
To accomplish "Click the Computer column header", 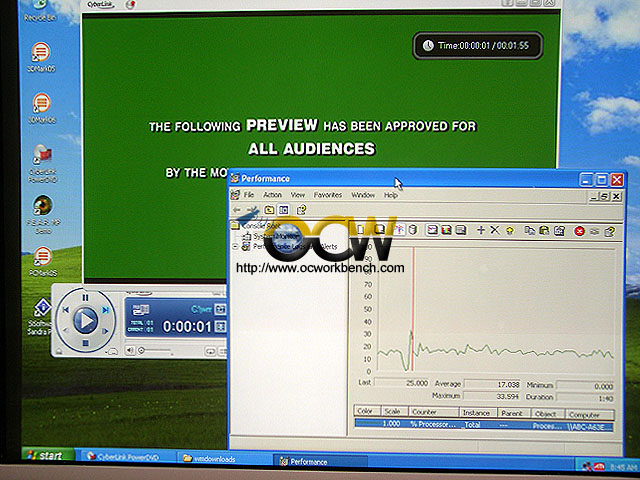I will tap(589, 415).
